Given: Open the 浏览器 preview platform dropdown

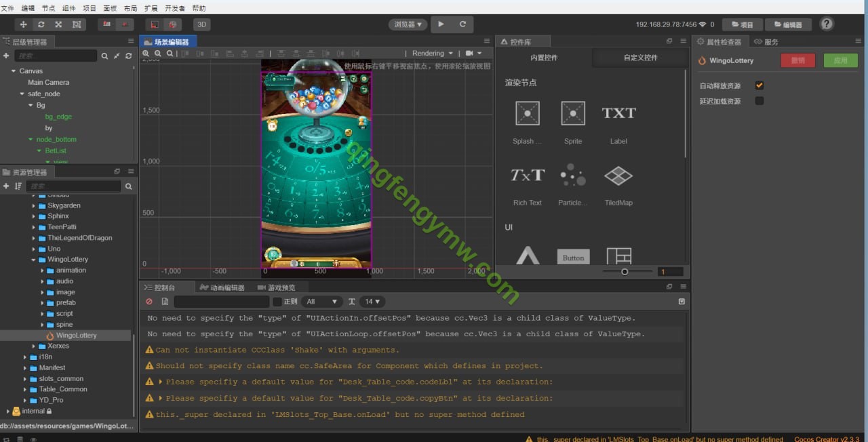Looking at the screenshot, I should click(x=408, y=24).
